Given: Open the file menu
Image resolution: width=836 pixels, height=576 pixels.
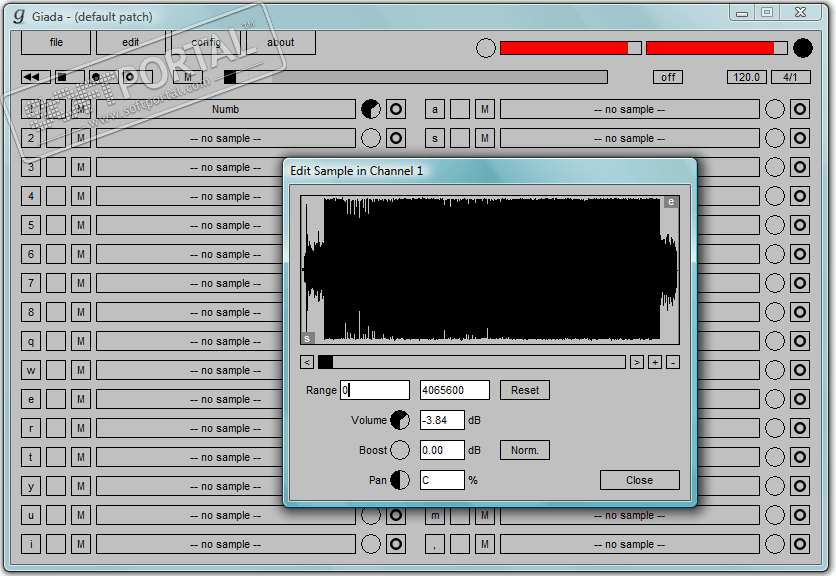Looking at the screenshot, I should pos(56,42).
